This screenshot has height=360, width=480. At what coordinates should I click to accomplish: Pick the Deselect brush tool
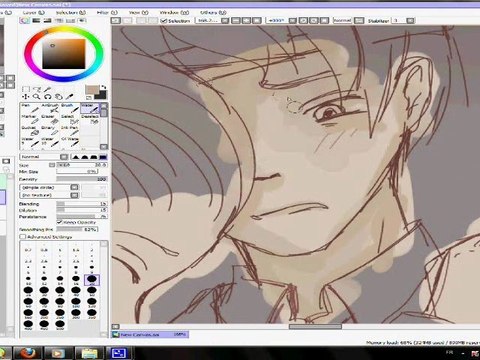click(x=90, y=119)
